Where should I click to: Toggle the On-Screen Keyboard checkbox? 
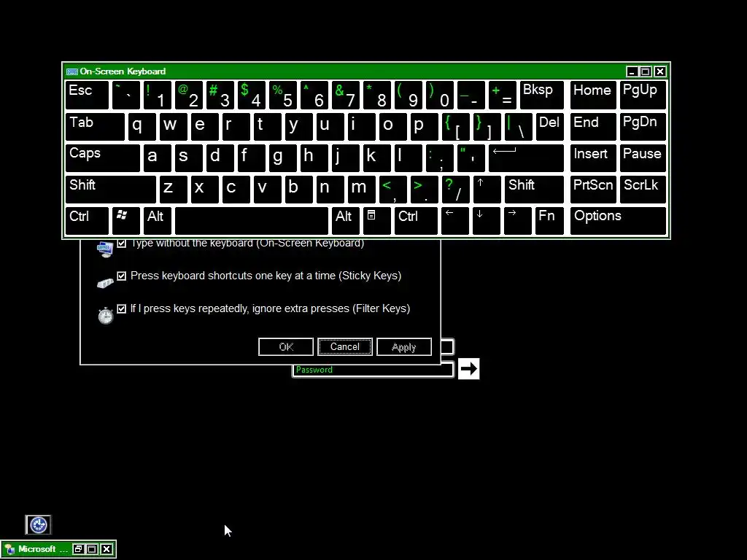pos(122,244)
